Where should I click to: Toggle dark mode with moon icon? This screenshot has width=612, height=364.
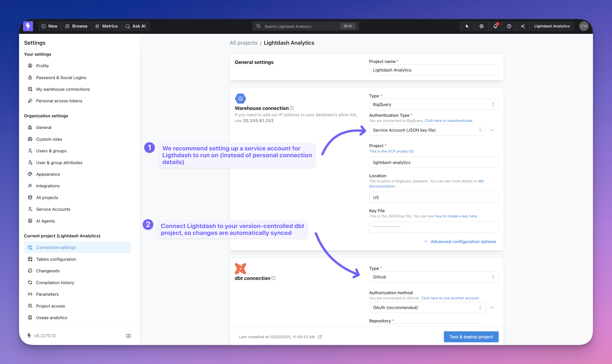click(x=467, y=26)
